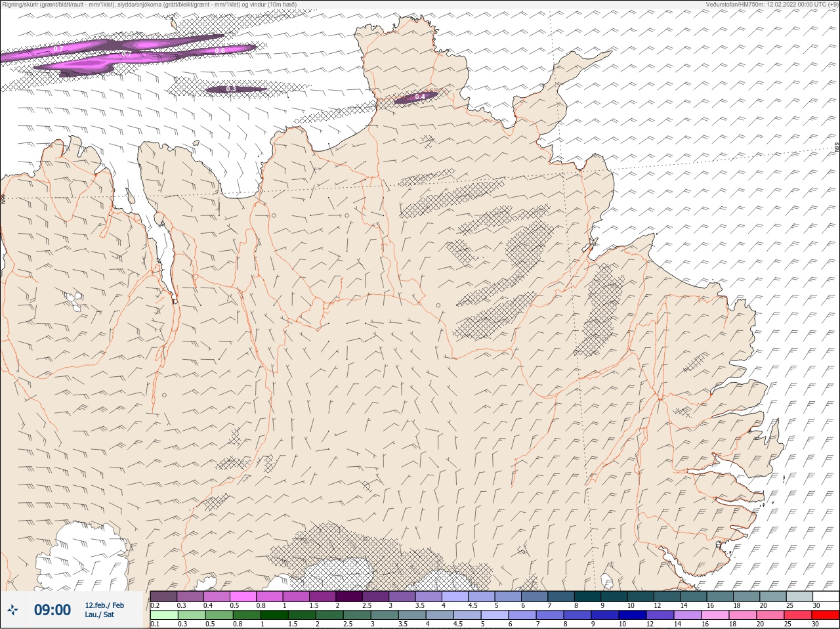This screenshot has width=840, height=629.
Task: Click the '0.1' value under the lower legend row
Action: pos(155,624)
